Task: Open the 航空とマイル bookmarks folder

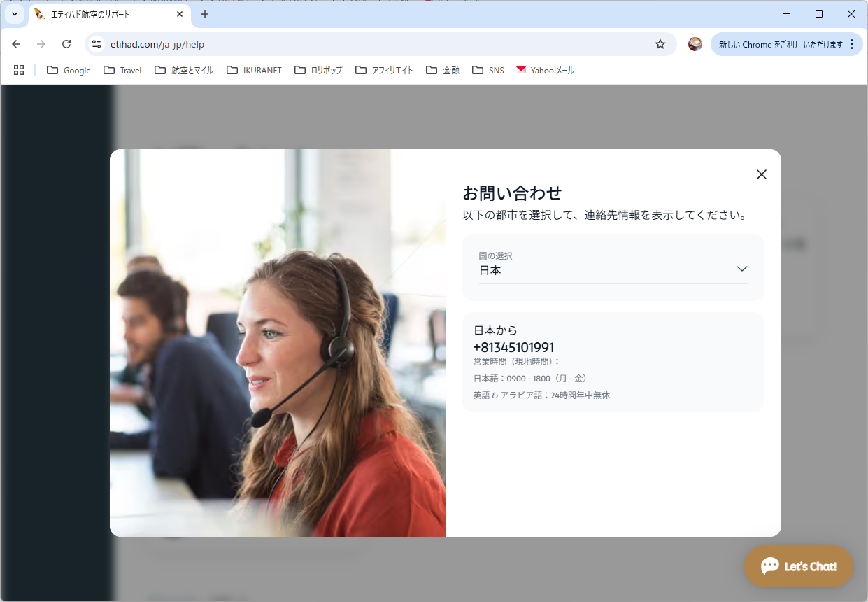Action: pyautogui.click(x=184, y=70)
